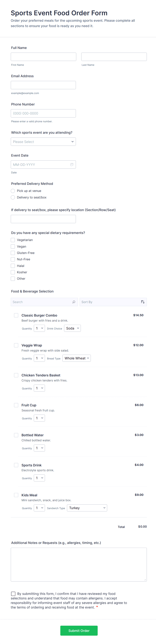Click the First Name input field
Image resolution: width=156 pixels, height=644 pixels.
43,57
